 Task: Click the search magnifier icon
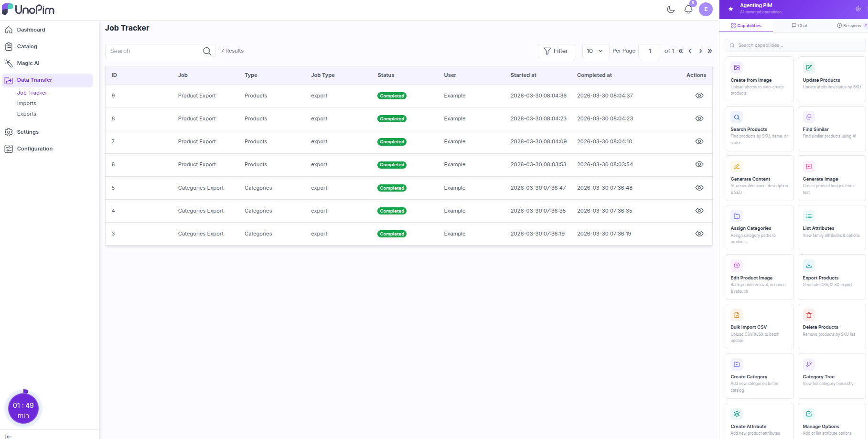point(207,51)
